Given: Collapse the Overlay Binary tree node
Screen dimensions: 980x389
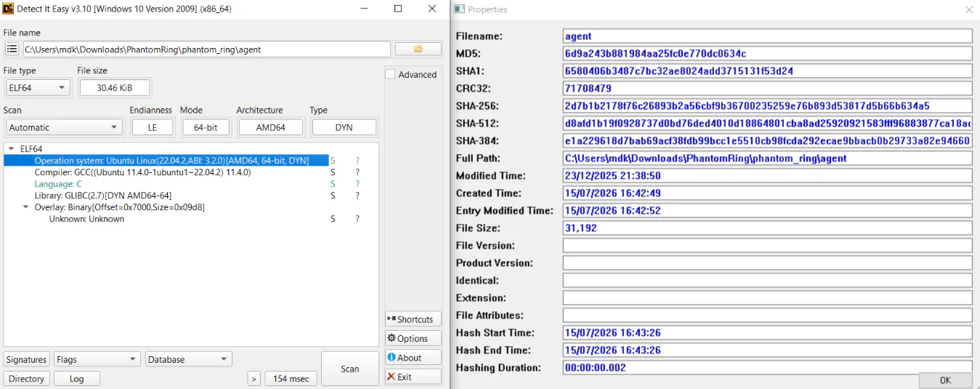Looking at the screenshot, I should pos(26,207).
